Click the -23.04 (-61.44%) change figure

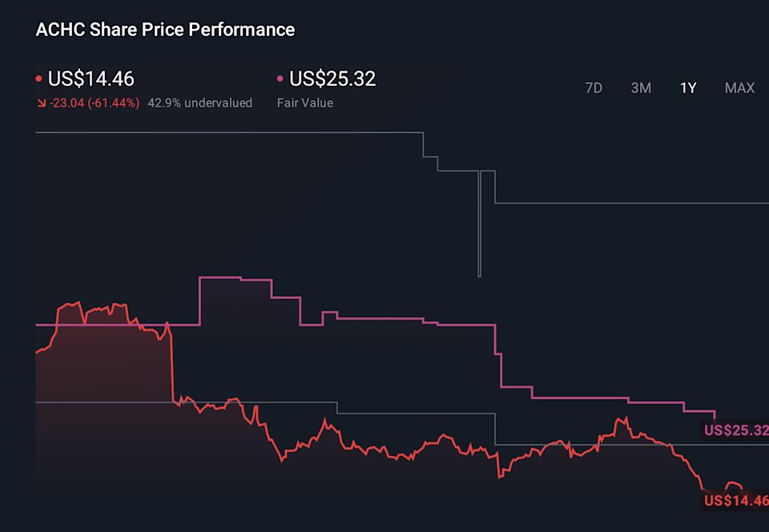[x=94, y=103]
